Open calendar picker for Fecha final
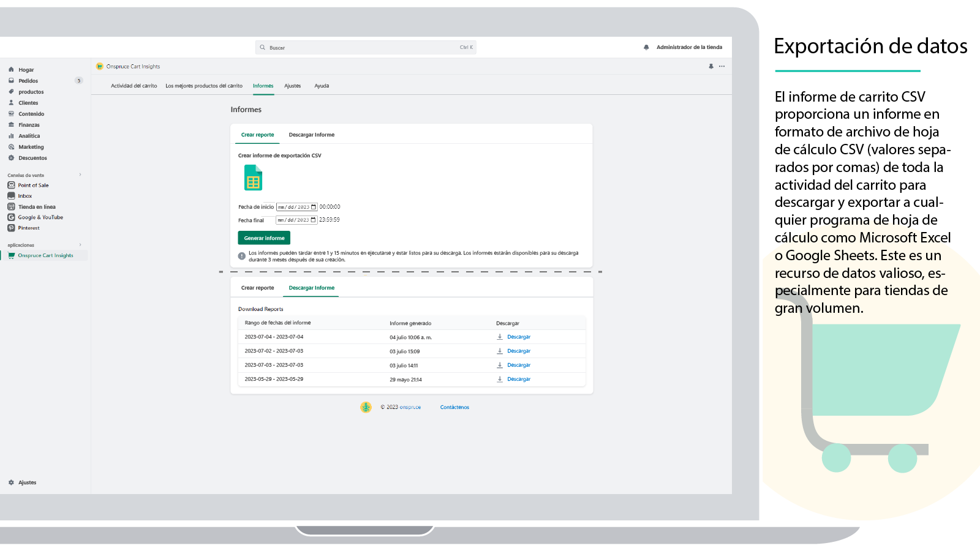Viewport: 980px width, 551px height. click(314, 220)
